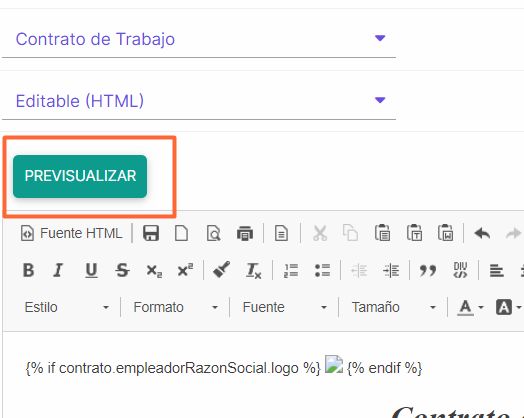Viewport: 524px width, 418px height.
Task: Toggle Underline formatting
Action: [91, 270]
